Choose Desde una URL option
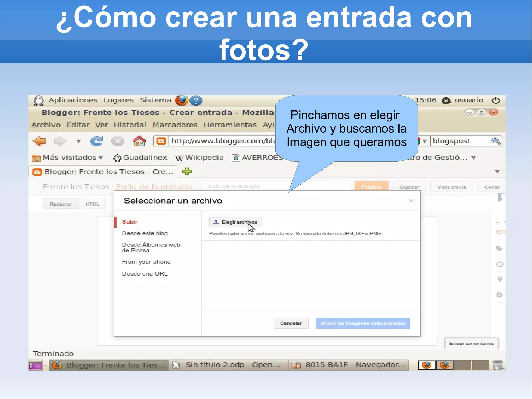 pos(145,274)
